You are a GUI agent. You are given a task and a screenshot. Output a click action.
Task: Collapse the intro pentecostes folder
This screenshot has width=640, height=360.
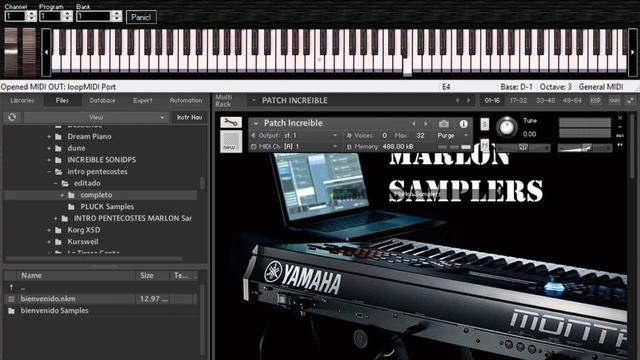[49, 172]
